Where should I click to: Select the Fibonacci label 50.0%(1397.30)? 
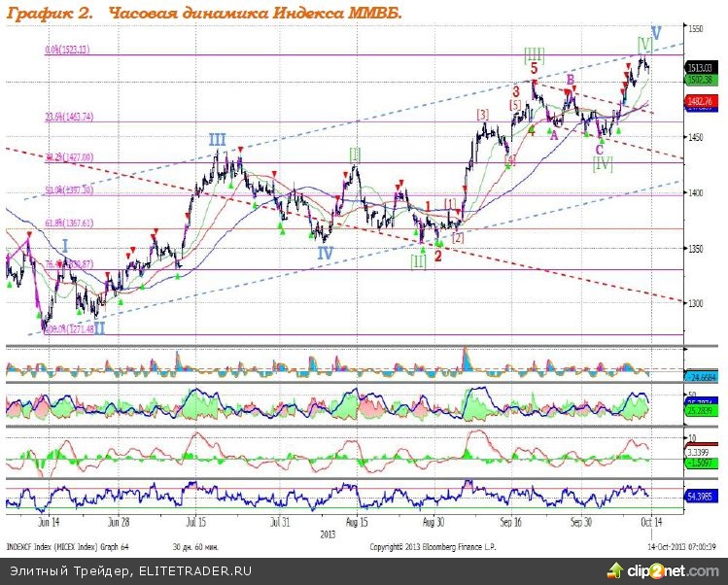tap(69, 189)
